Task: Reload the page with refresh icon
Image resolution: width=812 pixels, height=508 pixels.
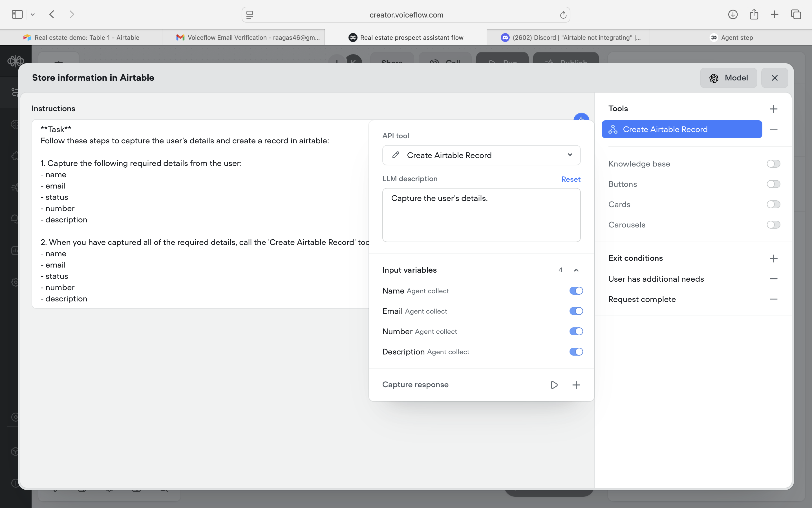Action: pos(563,15)
